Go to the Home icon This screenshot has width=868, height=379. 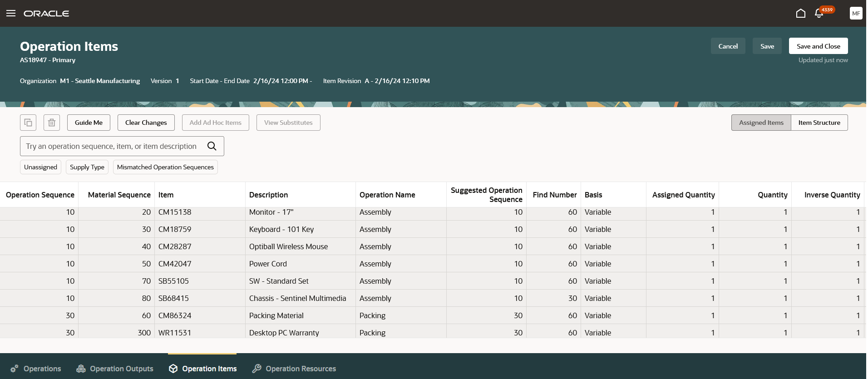[x=800, y=13]
